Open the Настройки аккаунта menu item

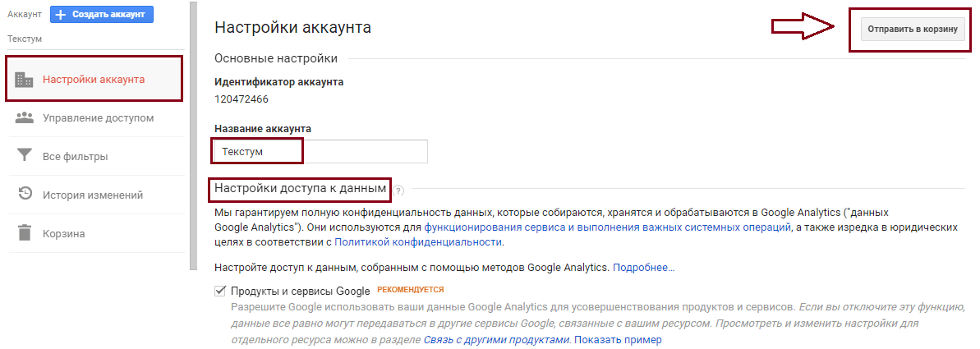(94, 80)
